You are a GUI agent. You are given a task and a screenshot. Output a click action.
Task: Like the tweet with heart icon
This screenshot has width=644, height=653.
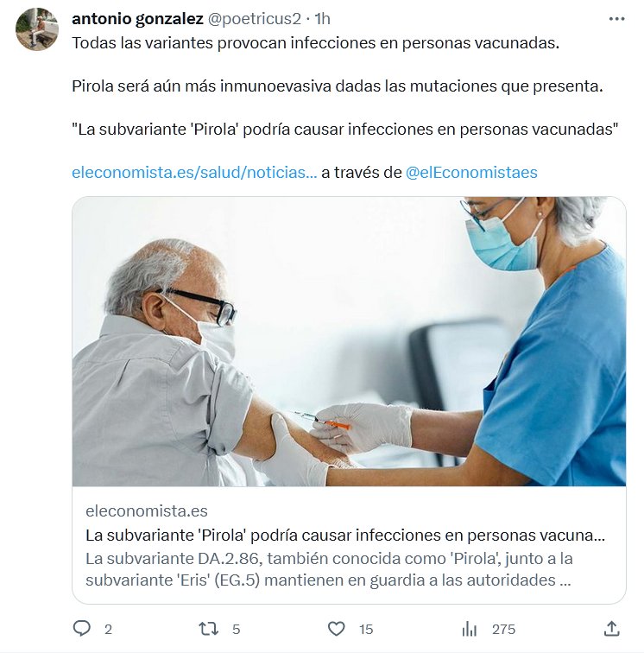(337, 629)
